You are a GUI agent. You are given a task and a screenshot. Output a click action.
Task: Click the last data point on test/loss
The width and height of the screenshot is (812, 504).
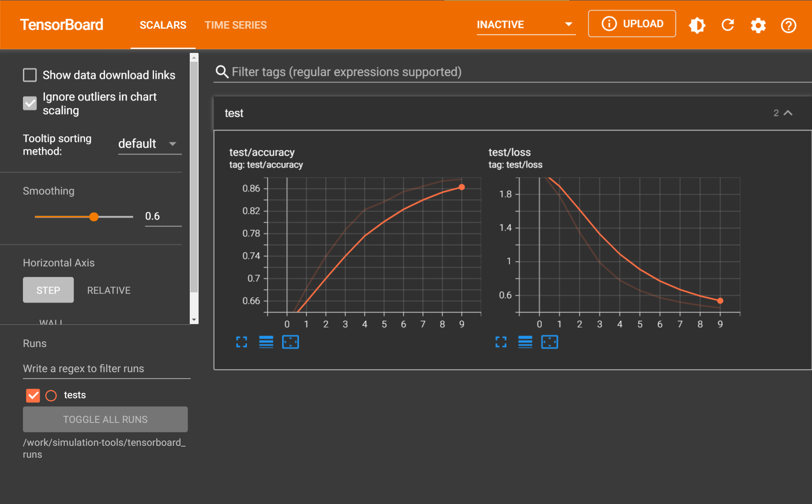720,301
